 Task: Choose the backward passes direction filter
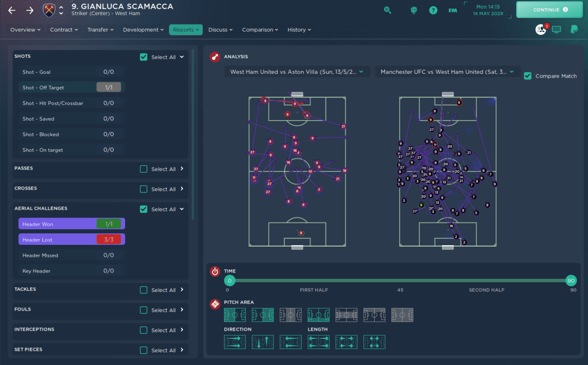[x=290, y=342]
